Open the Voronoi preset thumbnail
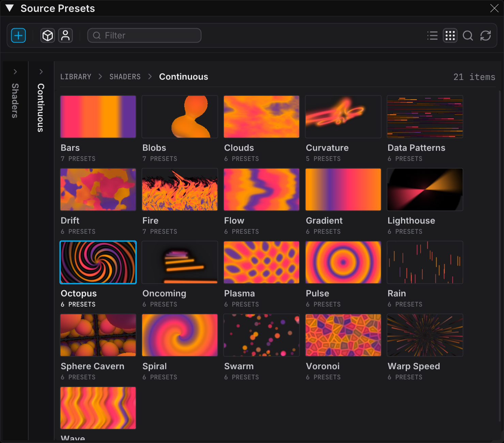Viewport: 504px width, 443px height. (343, 335)
